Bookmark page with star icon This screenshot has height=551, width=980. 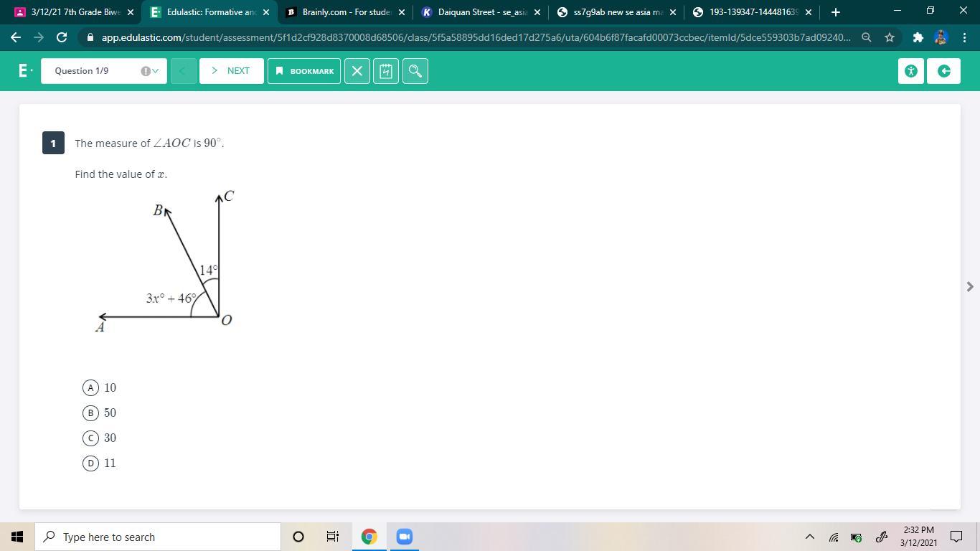(890, 37)
